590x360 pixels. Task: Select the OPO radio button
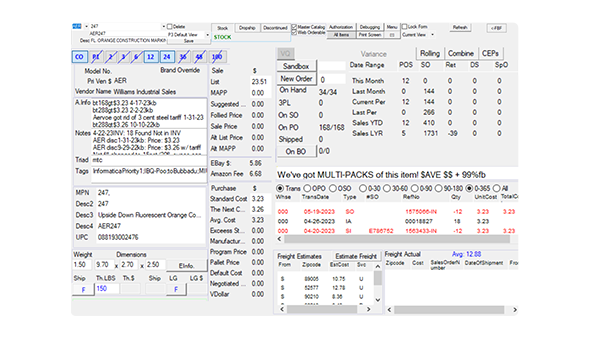pyautogui.click(x=307, y=188)
